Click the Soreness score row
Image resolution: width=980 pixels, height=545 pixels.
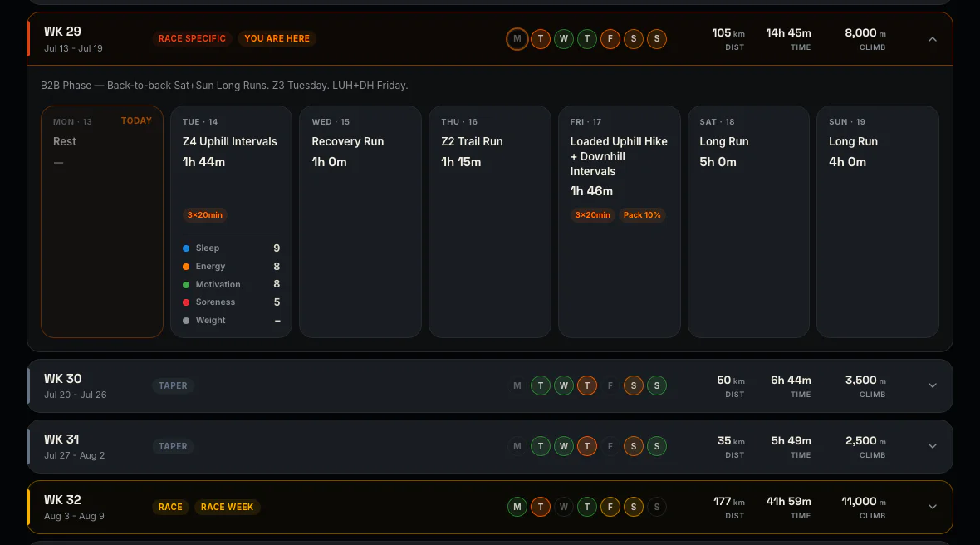(x=231, y=302)
